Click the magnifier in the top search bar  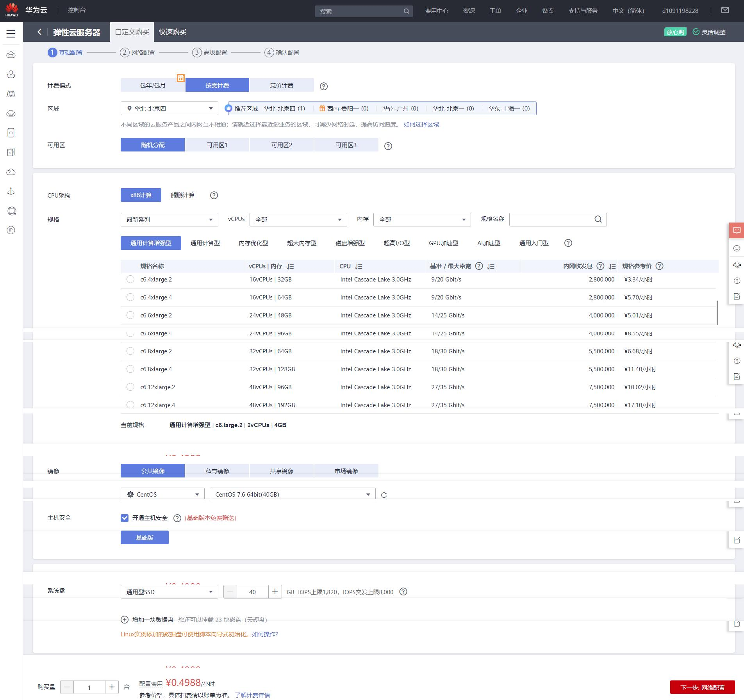point(407,11)
